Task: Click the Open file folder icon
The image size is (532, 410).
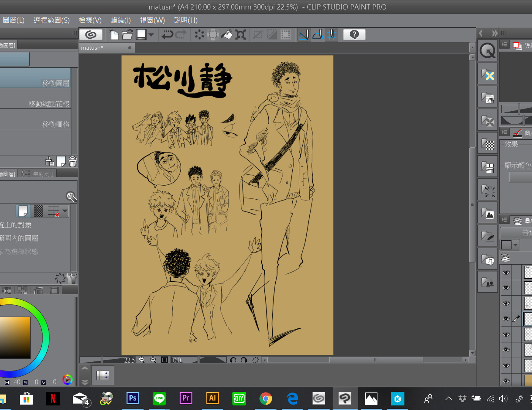Action: (127, 35)
